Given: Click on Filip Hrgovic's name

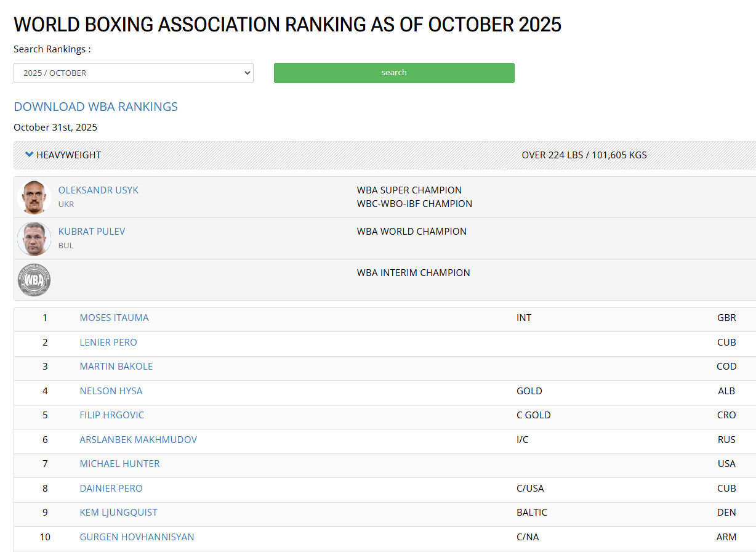Looking at the screenshot, I should [x=111, y=415].
